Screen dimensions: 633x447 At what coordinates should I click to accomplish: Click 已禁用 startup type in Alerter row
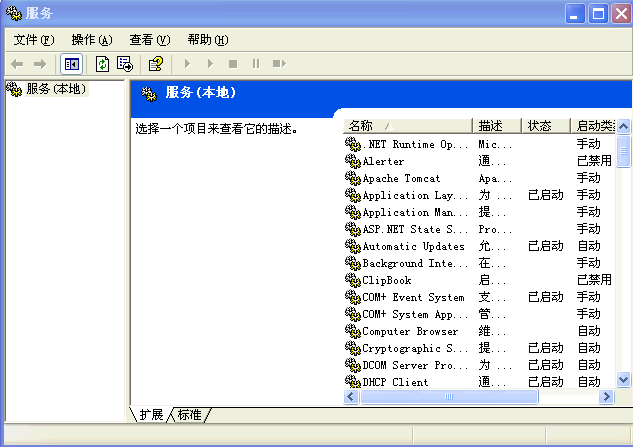(594, 161)
